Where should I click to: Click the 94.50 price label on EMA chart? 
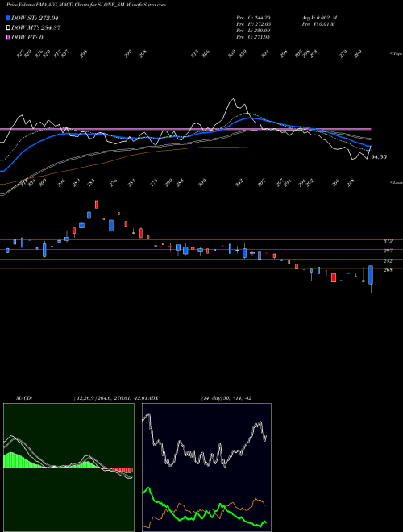pyautogui.click(x=379, y=157)
